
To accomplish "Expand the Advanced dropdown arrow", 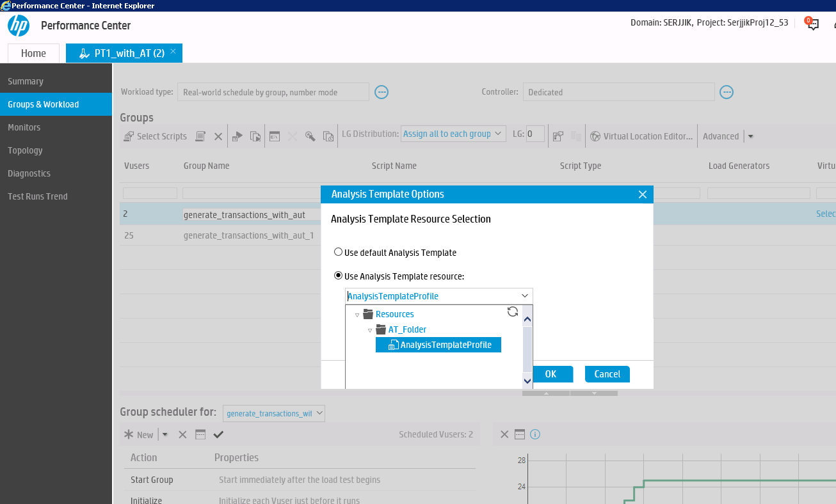I will 751,136.
